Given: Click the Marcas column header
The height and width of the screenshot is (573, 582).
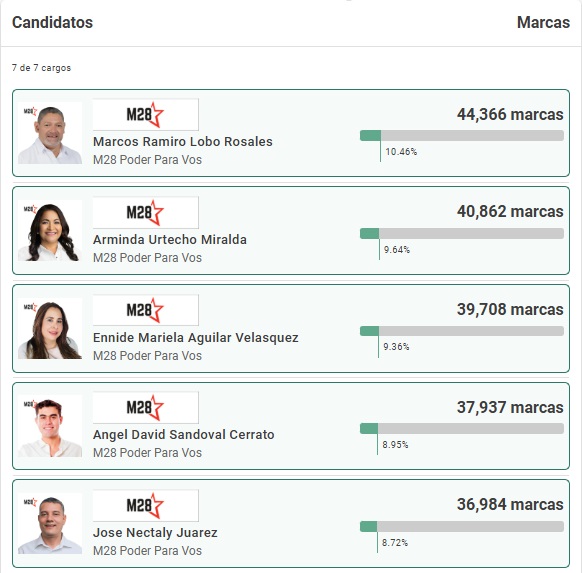Looking at the screenshot, I should [543, 22].
